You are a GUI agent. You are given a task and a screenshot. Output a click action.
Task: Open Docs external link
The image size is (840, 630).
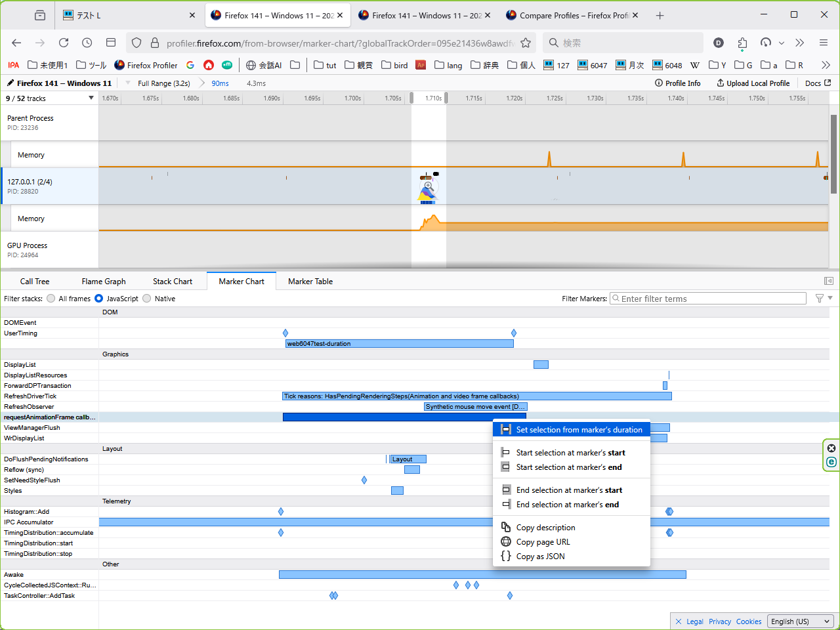[x=818, y=83]
